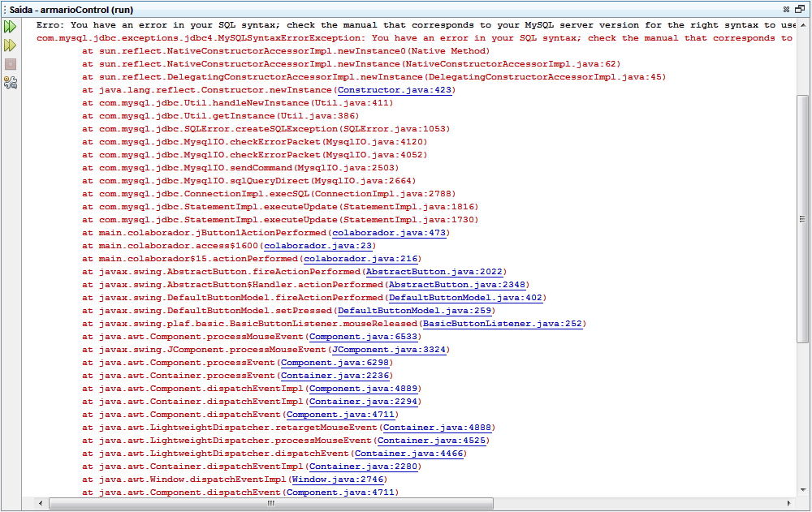812x512 pixels.
Task: Open the Container.java:2236 link
Action: click(x=335, y=376)
